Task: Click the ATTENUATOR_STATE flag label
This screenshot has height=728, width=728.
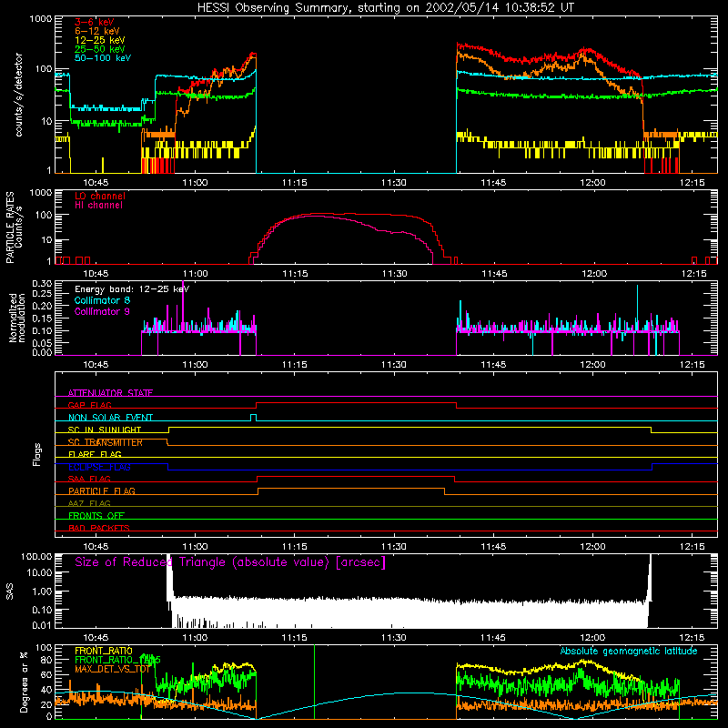Action: (x=110, y=393)
